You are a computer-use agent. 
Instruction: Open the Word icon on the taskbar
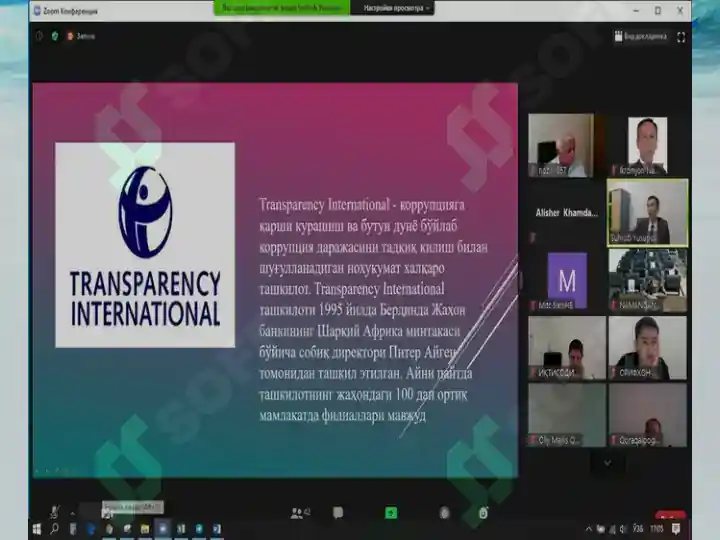pos(217,529)
